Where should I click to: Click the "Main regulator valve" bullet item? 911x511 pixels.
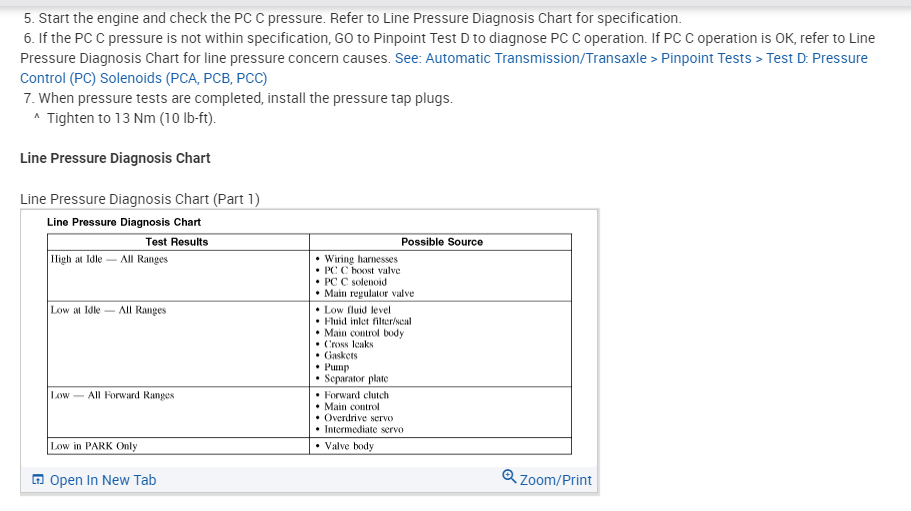click(x=369, y=293)
